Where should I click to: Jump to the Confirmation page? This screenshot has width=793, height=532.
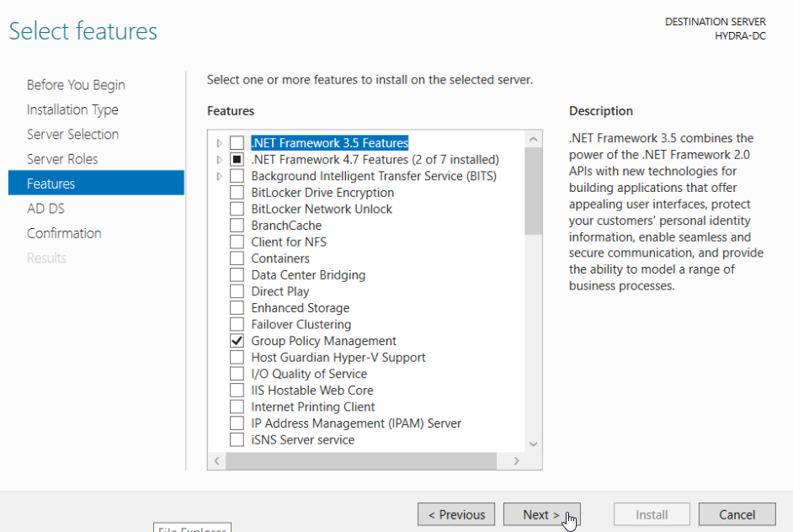point(64,233)
